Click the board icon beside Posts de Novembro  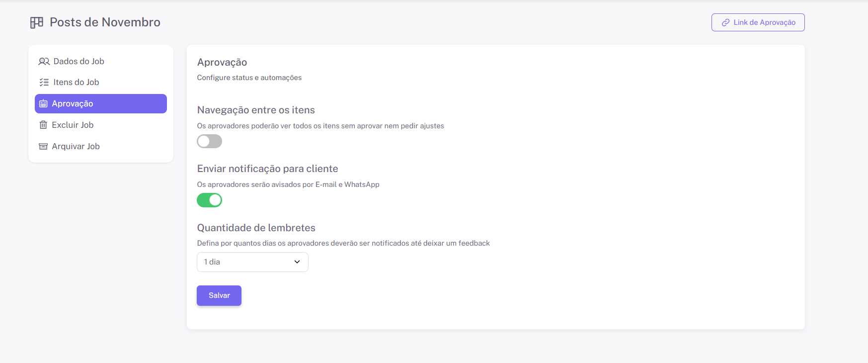pos(37,22)
